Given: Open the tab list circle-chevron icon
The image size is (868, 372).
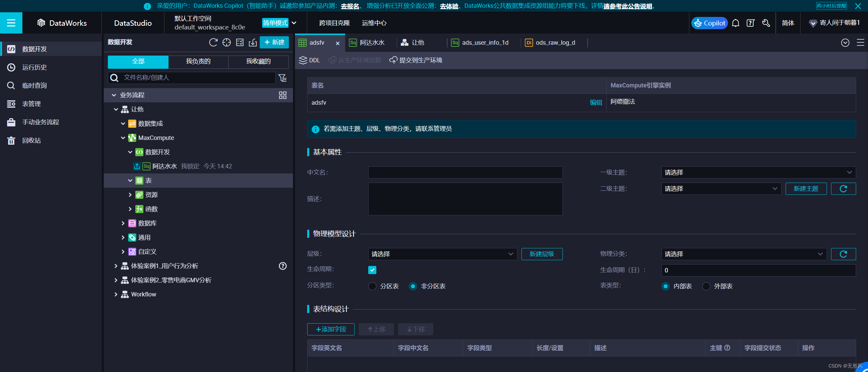Looking at the screenshot, I should click(x=845, y=43).
